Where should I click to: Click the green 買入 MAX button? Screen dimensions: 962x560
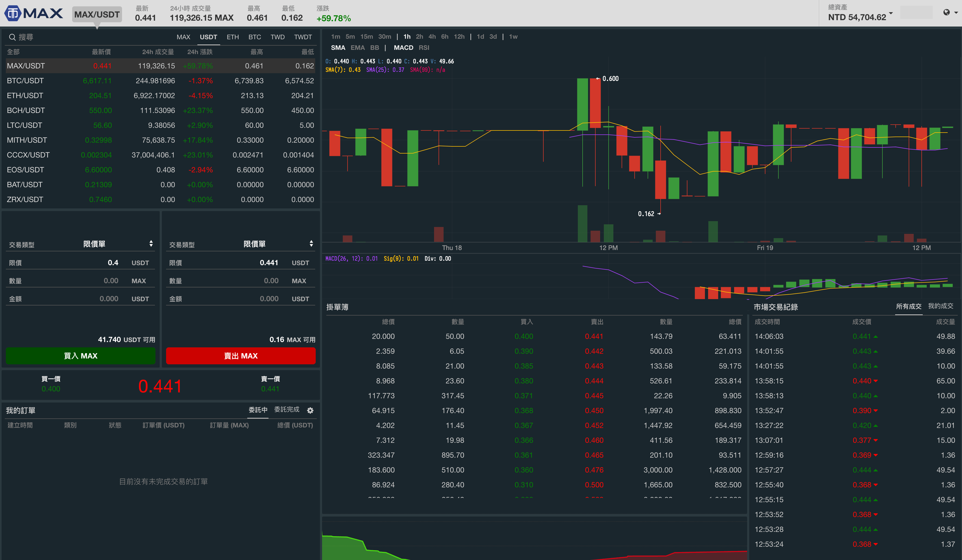point(81,356)
